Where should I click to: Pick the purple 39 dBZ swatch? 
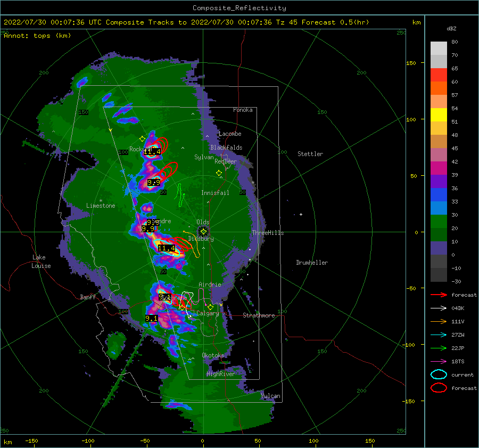(x=439, y=182)
